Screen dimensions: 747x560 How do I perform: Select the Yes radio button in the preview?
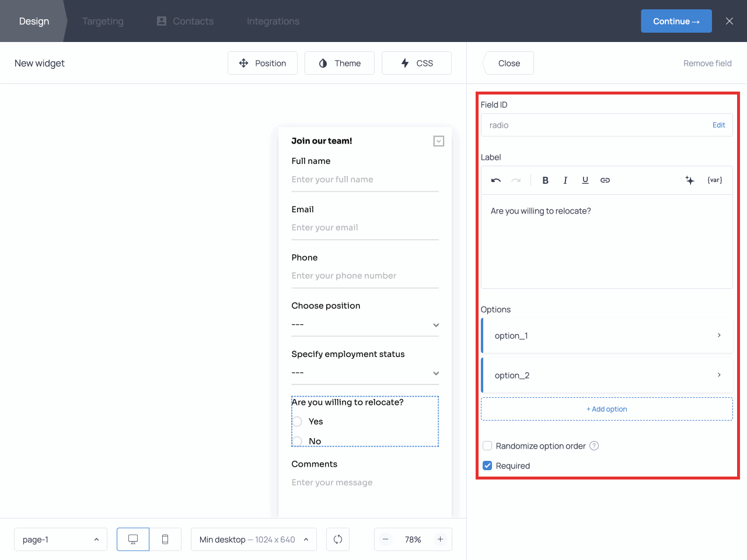click(x=298, y=421)
